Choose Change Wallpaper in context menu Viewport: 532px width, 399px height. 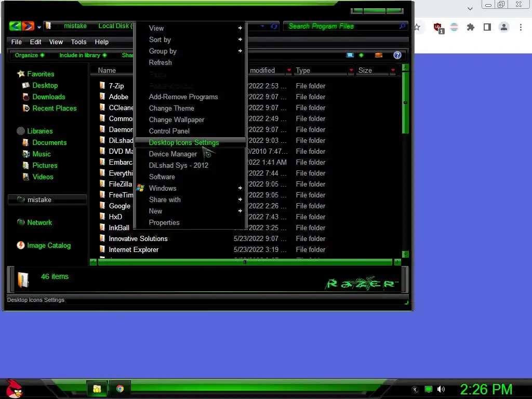[190, 120]
